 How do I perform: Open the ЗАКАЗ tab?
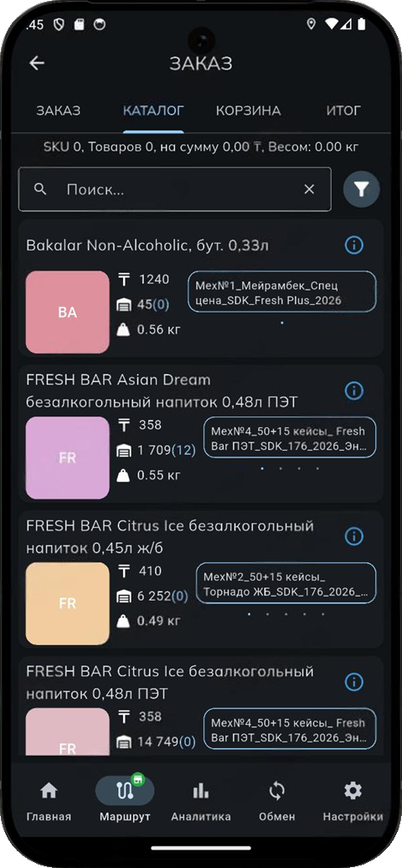(58, 110)
